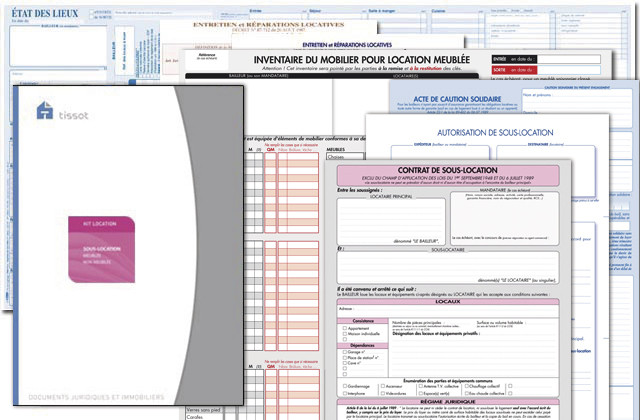
Task: Click the Inventaire du mobilier pour location meublée title
Action: [362, 60]
